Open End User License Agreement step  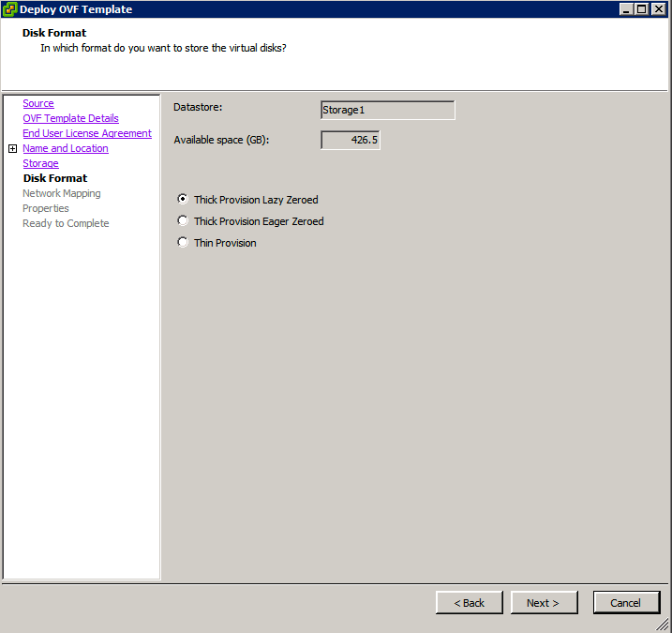click(87, 133)
